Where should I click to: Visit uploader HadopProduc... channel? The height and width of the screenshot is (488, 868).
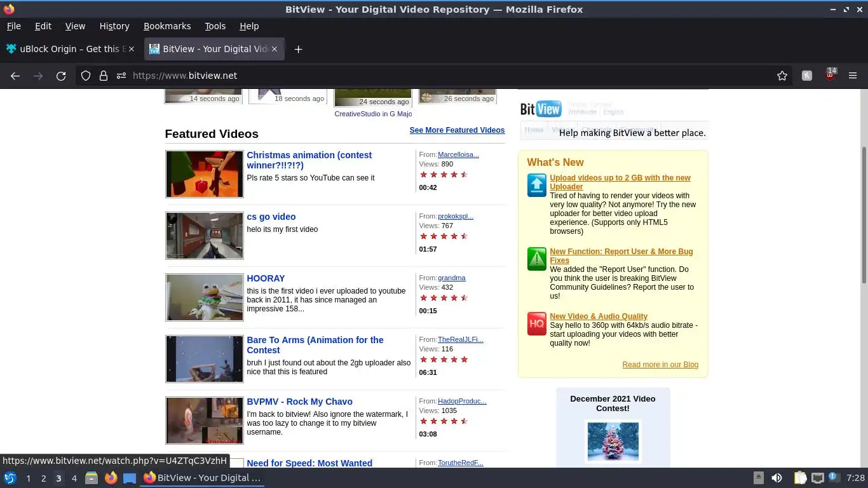(462, 401)
